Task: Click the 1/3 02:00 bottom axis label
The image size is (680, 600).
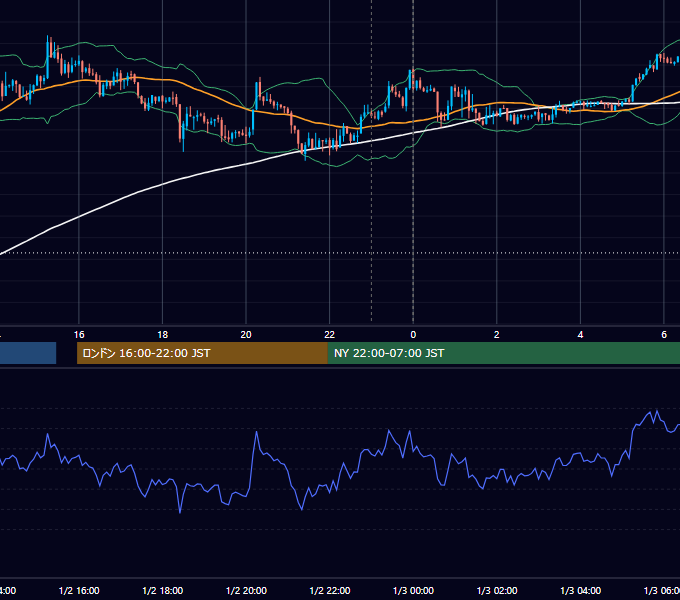Action: 497,591
